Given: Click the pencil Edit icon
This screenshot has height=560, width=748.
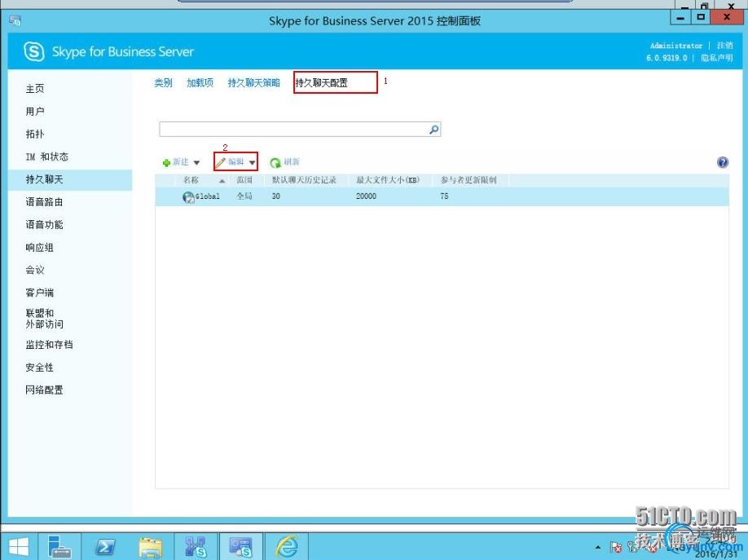Looking at the screenshot, I should [x=220, y=162].
